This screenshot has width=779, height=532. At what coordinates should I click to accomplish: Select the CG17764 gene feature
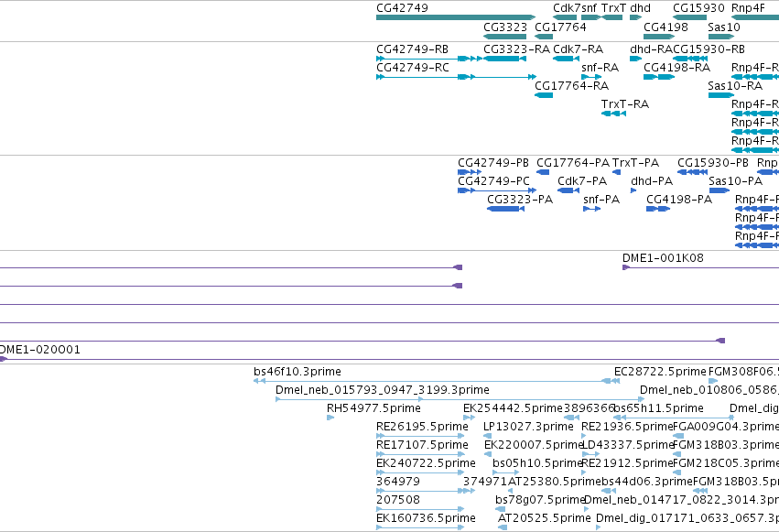click(x=544, y=37)
